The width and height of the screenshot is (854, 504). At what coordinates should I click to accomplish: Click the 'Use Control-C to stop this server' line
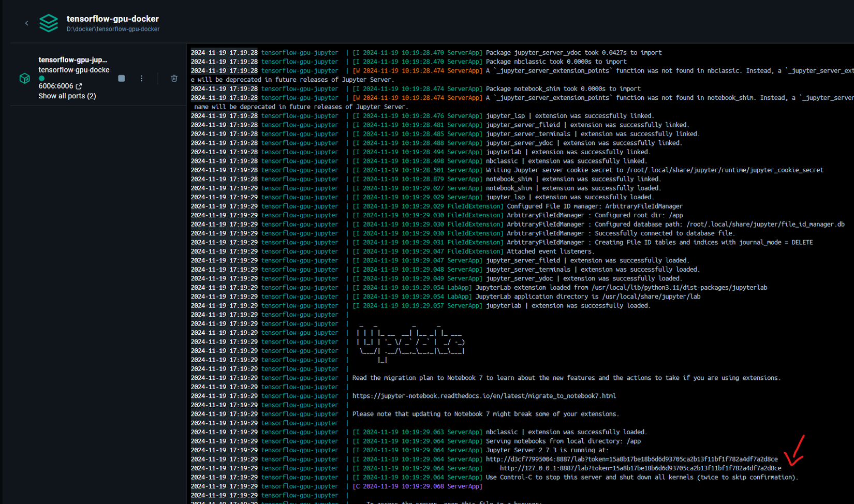tap(642, 478)
